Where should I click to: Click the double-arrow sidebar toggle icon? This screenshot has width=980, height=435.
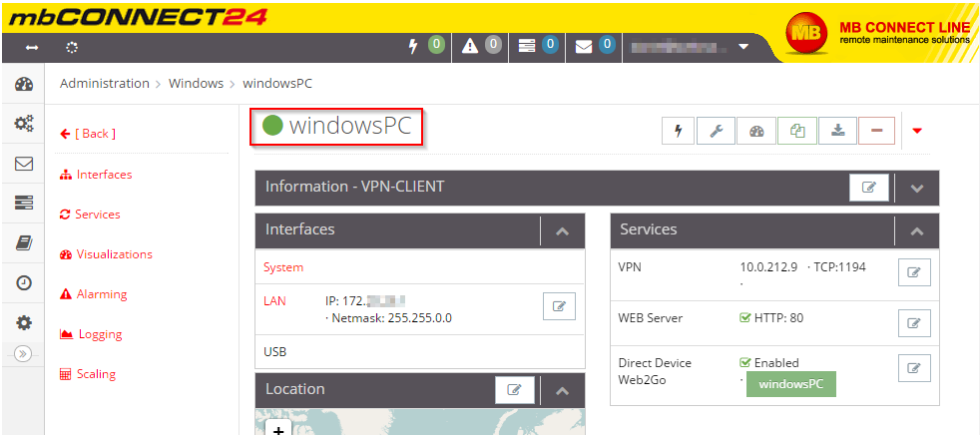tap(33, 48)
